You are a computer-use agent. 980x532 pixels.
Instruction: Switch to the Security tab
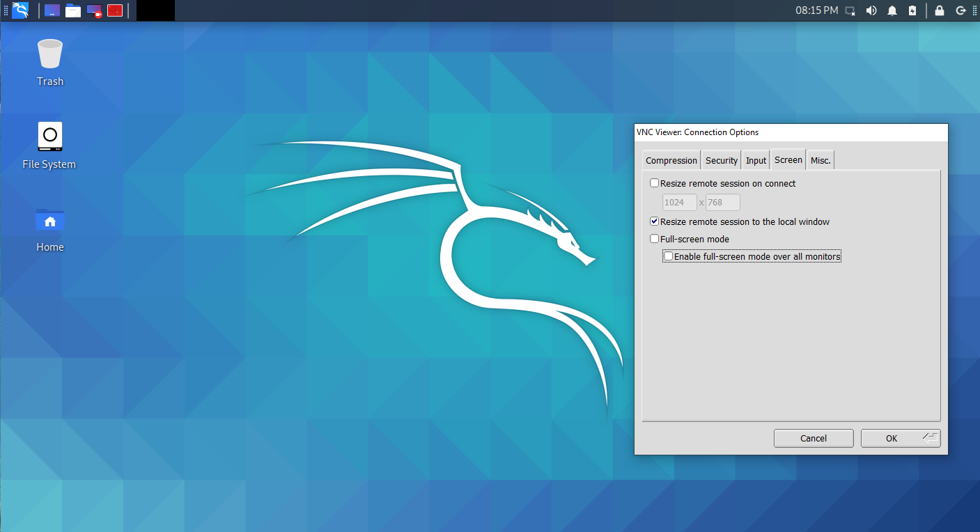(x=721, y=160)
